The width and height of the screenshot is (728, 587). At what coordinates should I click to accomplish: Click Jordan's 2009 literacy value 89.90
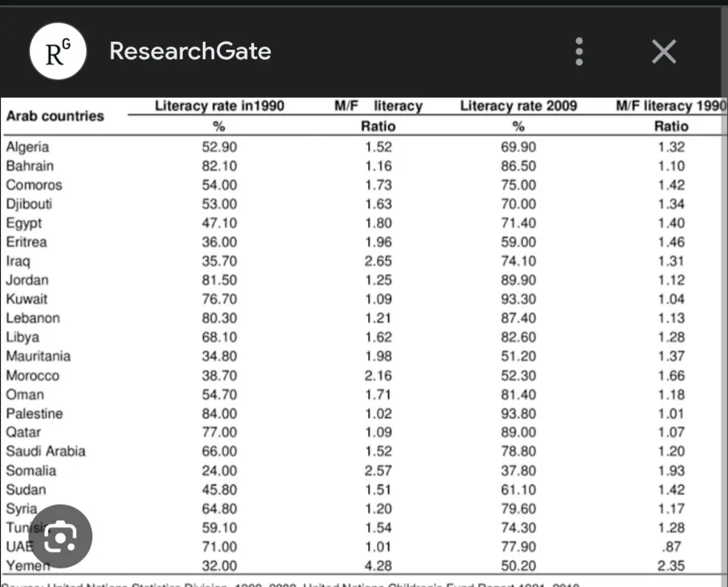coord(518,281)
